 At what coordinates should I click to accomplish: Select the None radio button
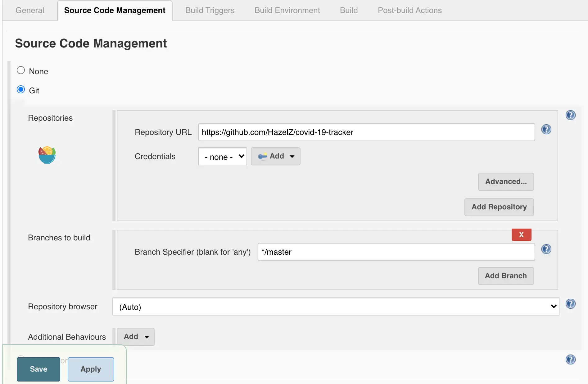click(21, 70)
